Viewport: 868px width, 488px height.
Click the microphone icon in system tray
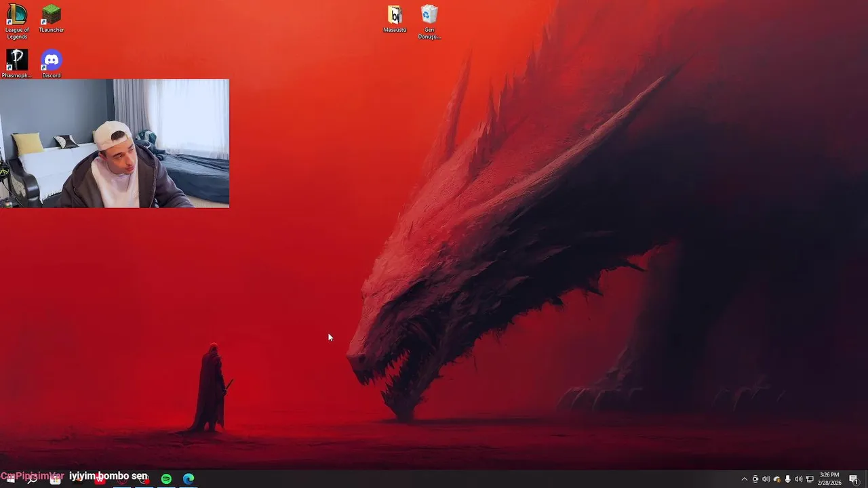pos(787,479)
